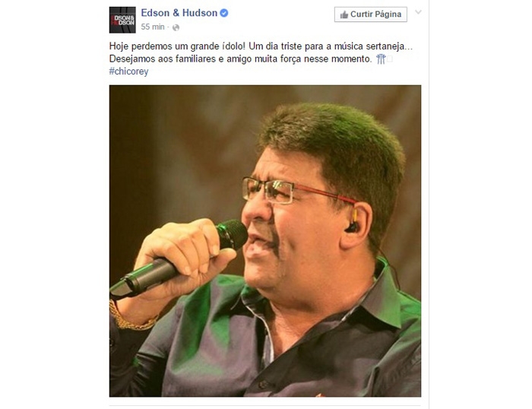Click the in-ear monitor in the photo
Viewport: 532px width, 409px height.
click(352, 222)
